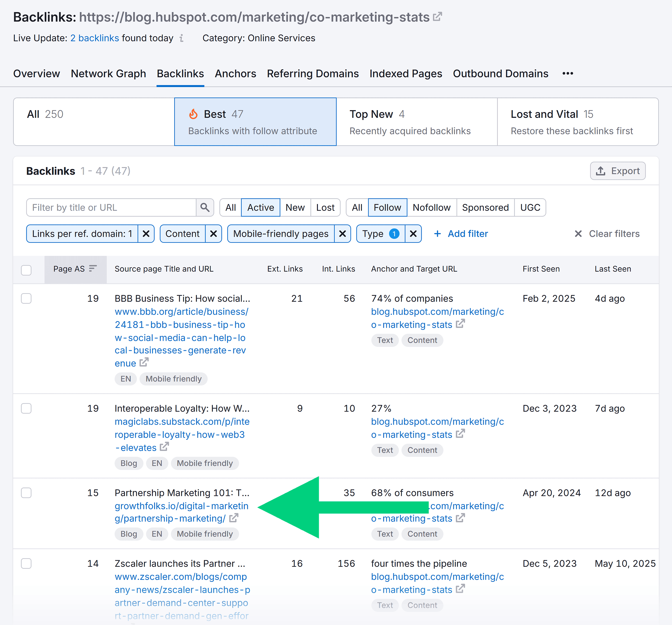Select the Nofollow link-type toggle

432,207
